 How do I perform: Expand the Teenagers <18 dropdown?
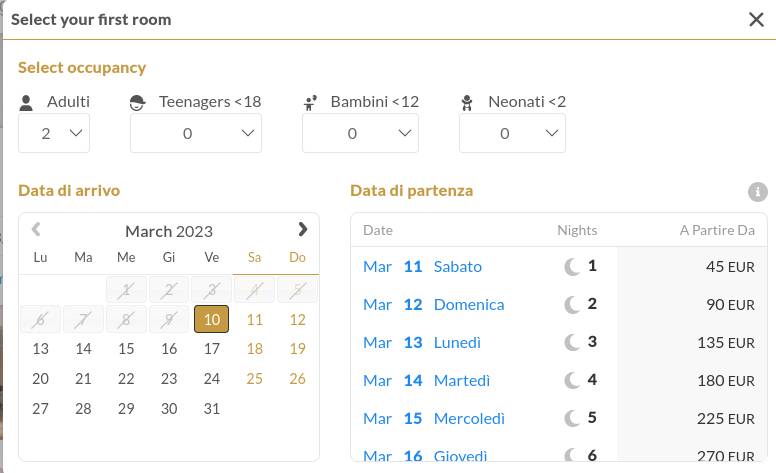[x=196, y=133]
